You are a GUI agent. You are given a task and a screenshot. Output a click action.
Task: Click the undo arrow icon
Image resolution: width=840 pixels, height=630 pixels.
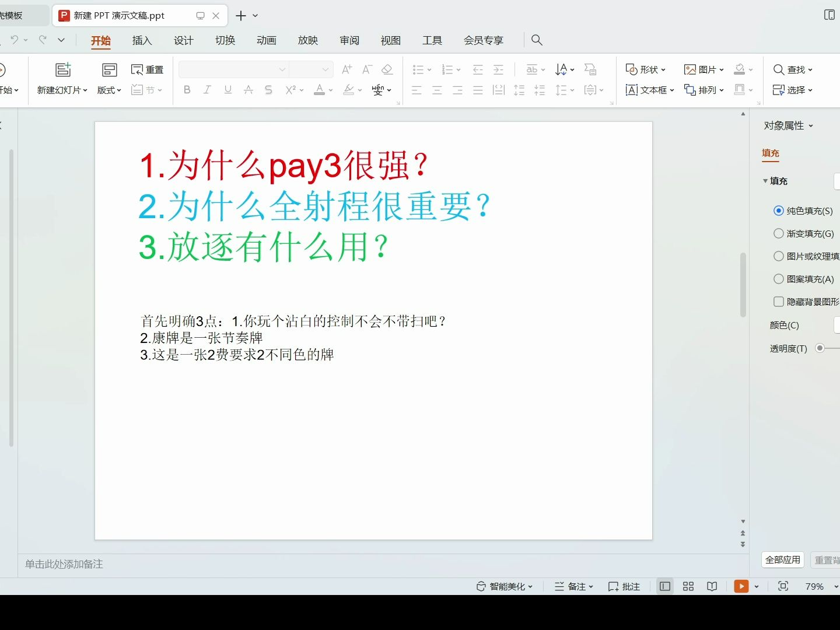click(x=14, y=40)
